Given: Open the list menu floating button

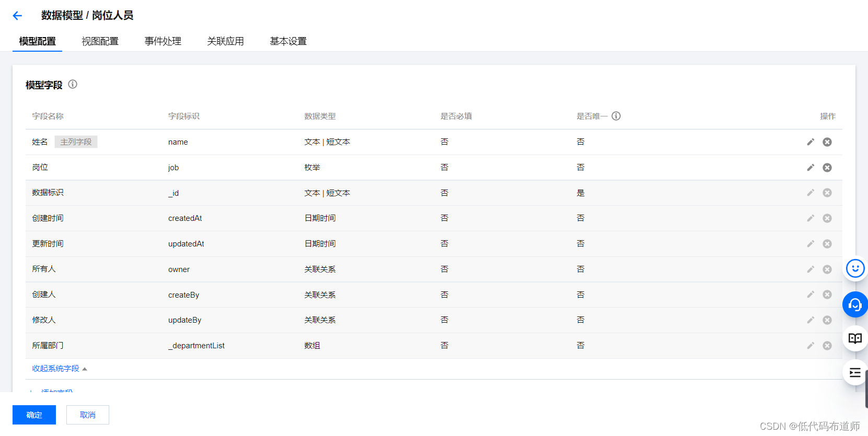Looking at the screenshot, I should (x=855, y=372).
